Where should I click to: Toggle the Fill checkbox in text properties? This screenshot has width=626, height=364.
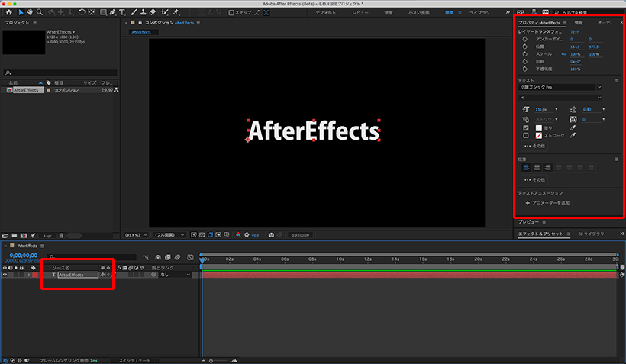pyautogui.click(x=526, y=128)
